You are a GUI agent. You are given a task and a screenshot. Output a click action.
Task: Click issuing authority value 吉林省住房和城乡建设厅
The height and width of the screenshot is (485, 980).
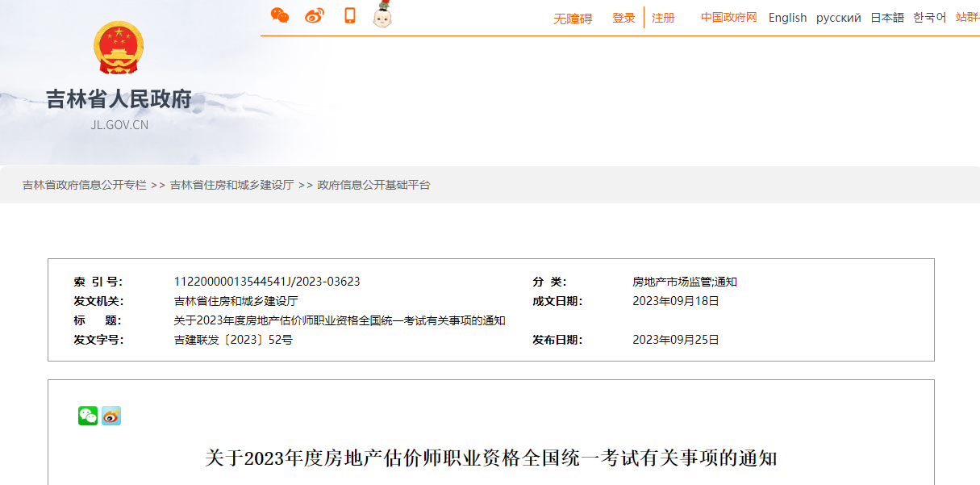point(236,301)
